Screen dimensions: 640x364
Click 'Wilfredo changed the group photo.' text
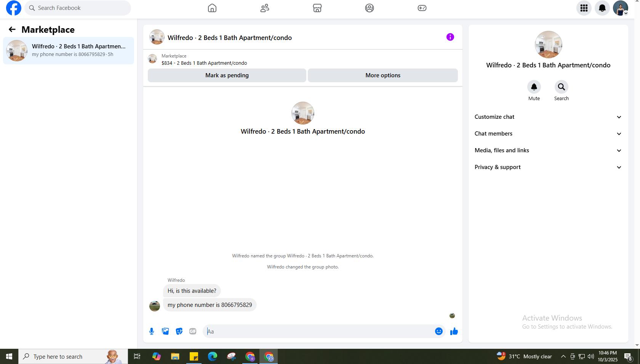(x=303, y=267)
